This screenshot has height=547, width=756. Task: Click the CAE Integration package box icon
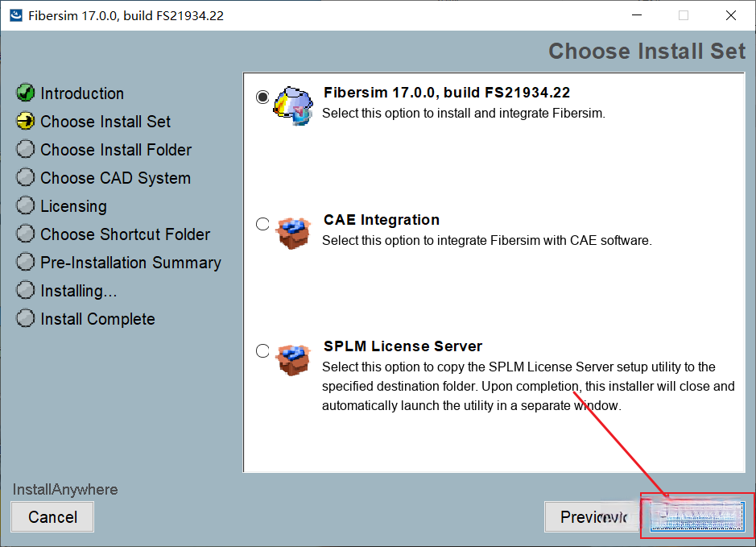293,233
